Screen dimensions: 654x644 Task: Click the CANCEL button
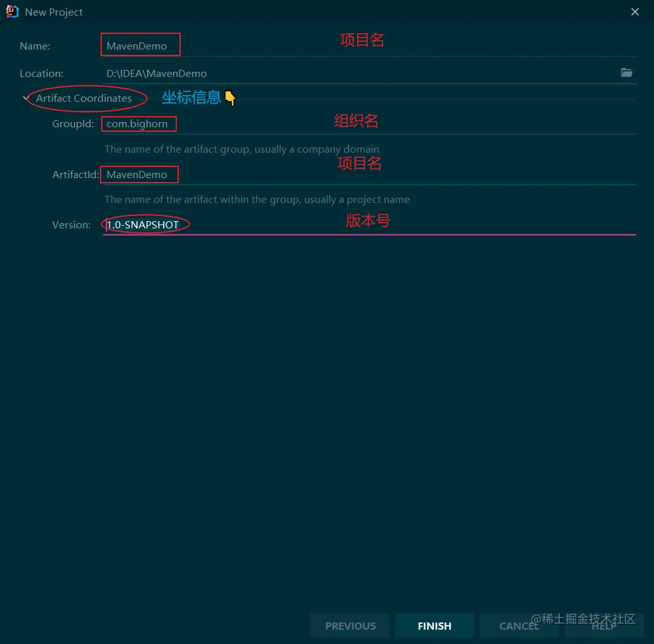point(520,626)
